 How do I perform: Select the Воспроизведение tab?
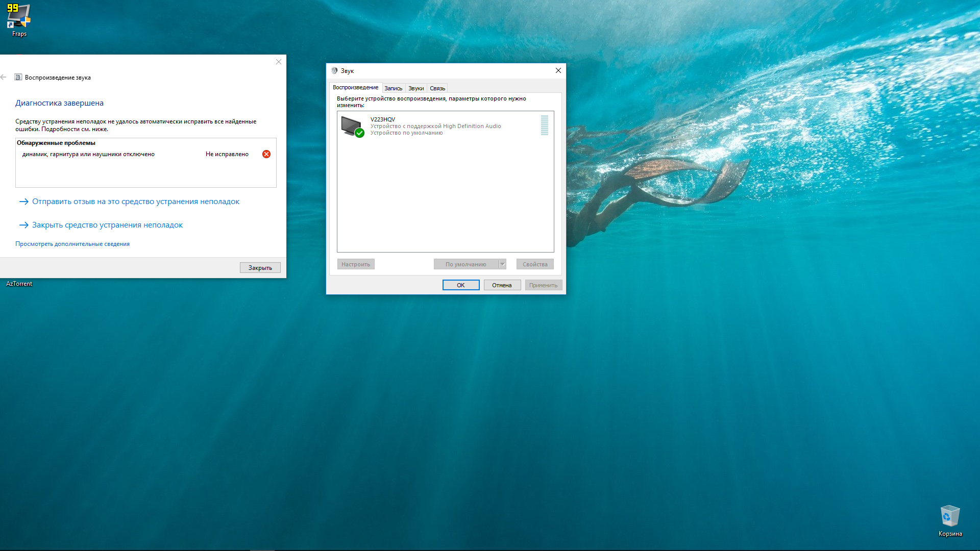(x=355, y=88)
